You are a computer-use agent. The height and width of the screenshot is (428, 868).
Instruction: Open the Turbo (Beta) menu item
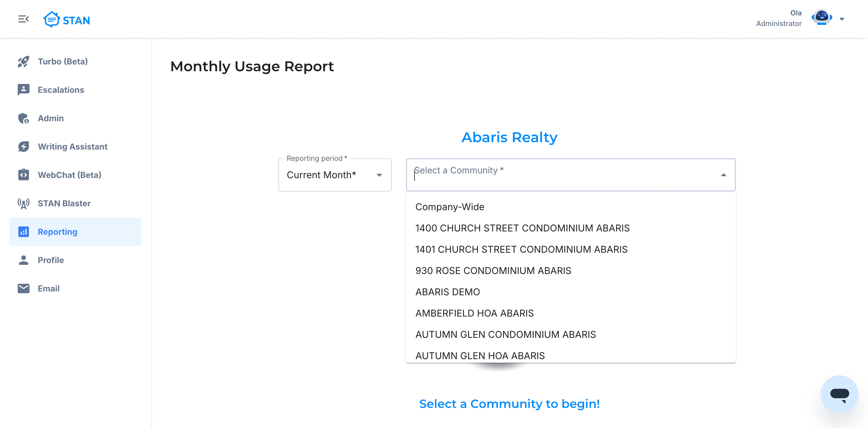coord(75,62)
